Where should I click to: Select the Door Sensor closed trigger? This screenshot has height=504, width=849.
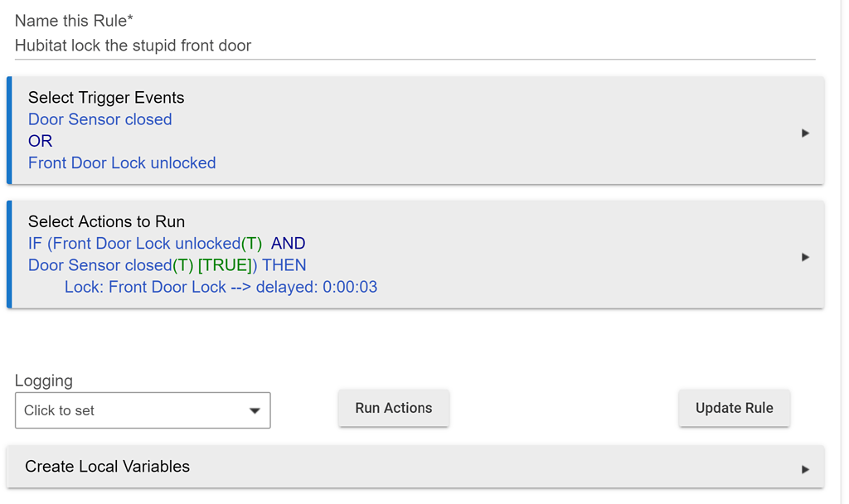100,119
